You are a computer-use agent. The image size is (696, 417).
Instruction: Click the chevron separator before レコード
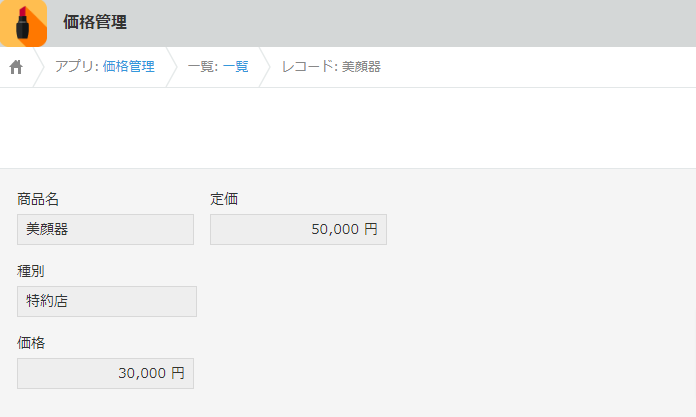click(x=265, y=67)
